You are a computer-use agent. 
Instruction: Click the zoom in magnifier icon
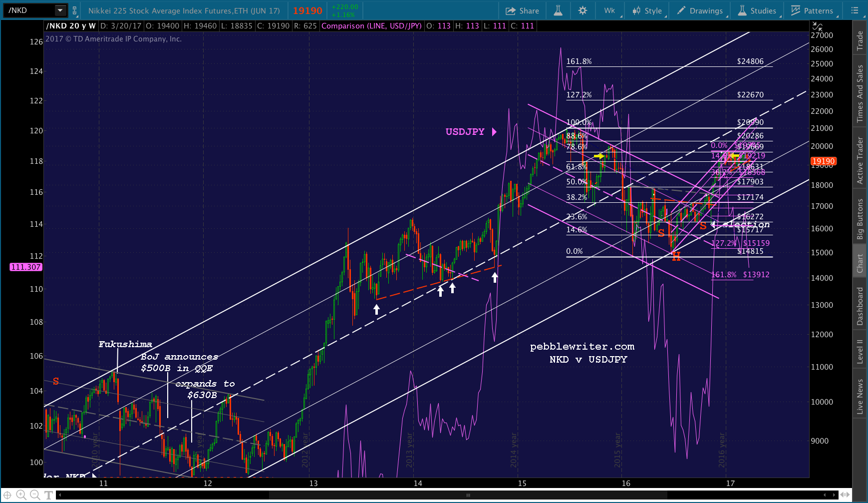21,495
